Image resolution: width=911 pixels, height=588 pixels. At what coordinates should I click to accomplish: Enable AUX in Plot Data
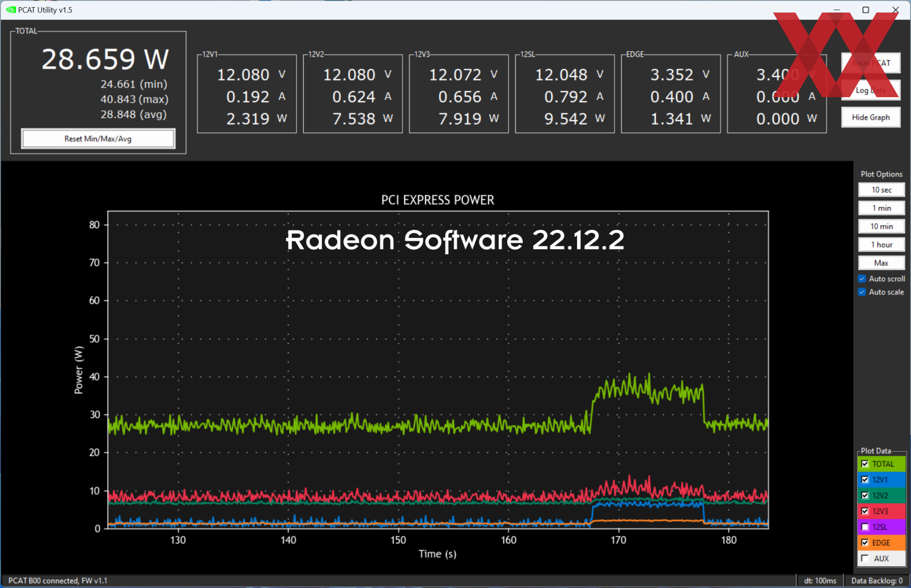tap(865, 558)
